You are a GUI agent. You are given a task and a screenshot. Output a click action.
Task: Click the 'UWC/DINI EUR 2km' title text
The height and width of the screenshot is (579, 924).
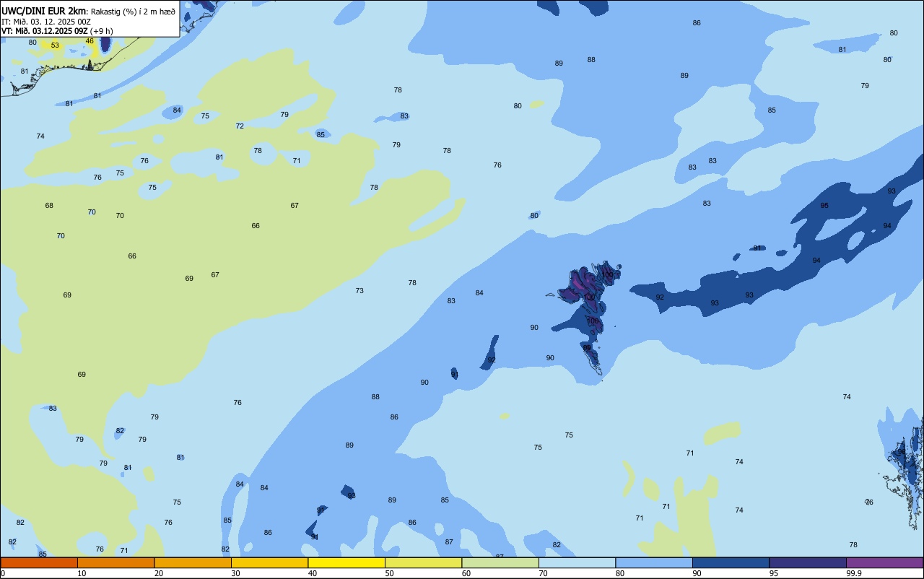pos(44,11)
